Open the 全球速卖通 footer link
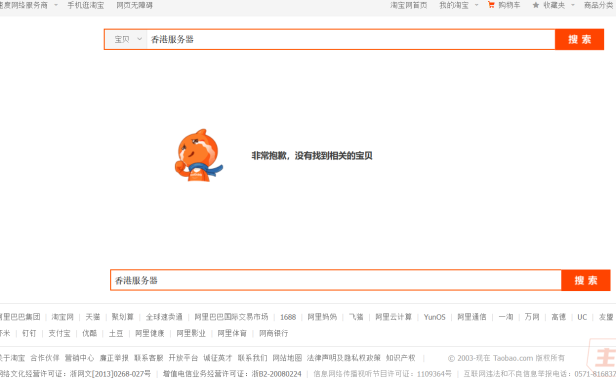Viewport: 616px width, 380px height. pyautogui.click(x=164, y=317)
